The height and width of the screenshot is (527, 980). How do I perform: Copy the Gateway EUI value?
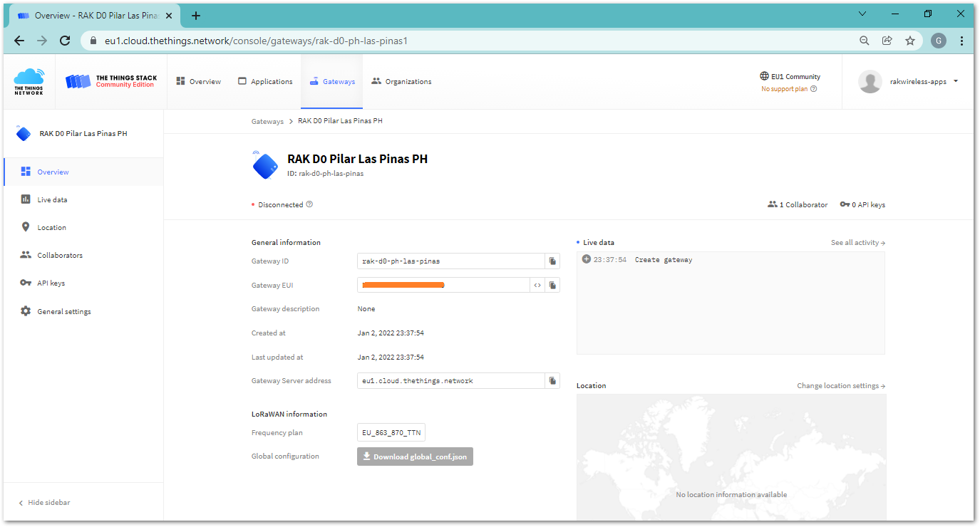pyautogui.click(x=552, y=285)
